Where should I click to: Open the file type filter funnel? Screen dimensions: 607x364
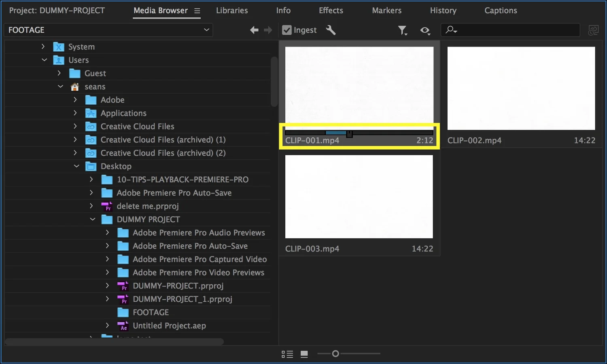coord(402,30)
